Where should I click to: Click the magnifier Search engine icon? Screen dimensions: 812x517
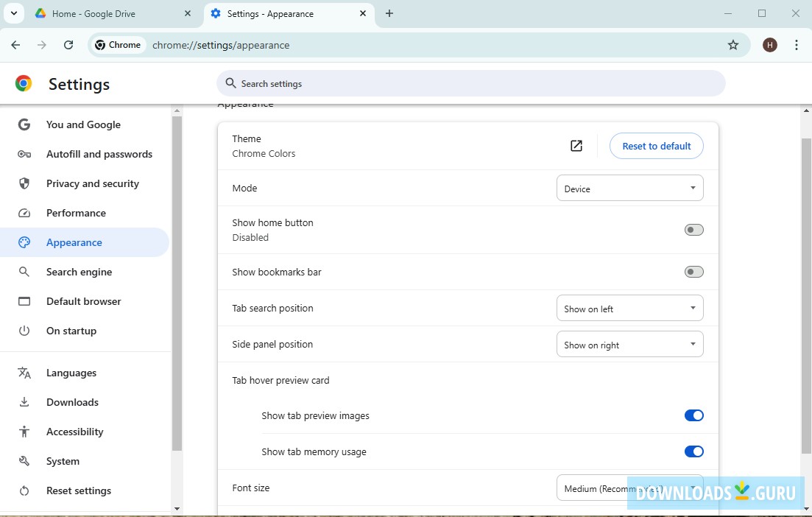coord(24,272)
